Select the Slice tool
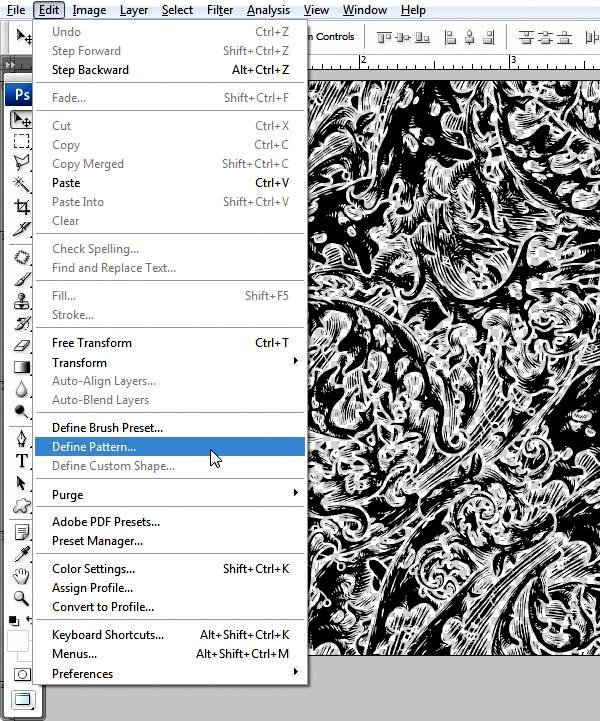Screen dimensions: 600x721 (21, 229)
